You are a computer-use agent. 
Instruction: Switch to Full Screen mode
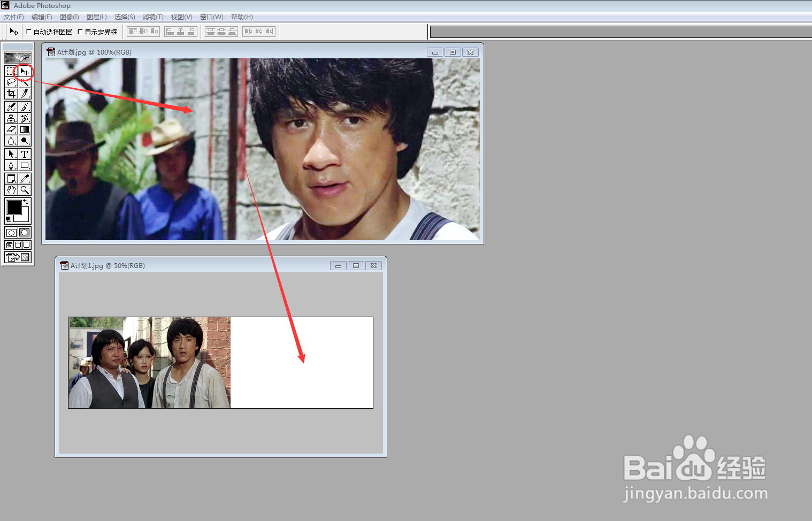click(x=27, y=245)
